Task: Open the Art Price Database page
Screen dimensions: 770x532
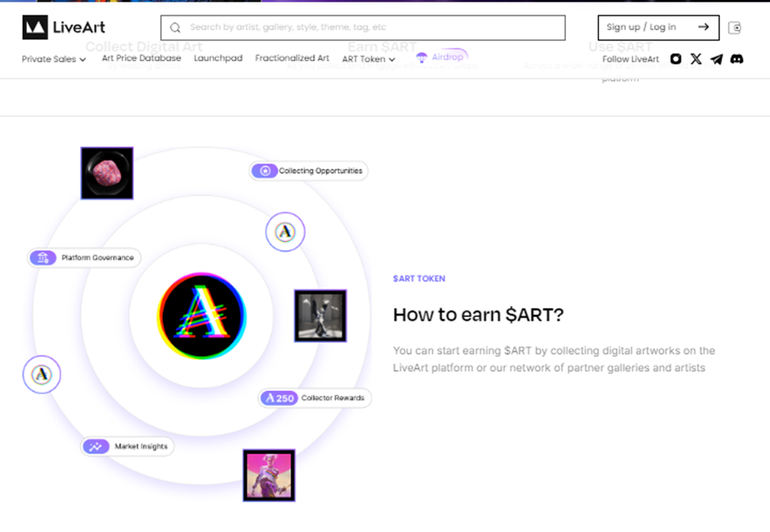Action: coord(142,58)
